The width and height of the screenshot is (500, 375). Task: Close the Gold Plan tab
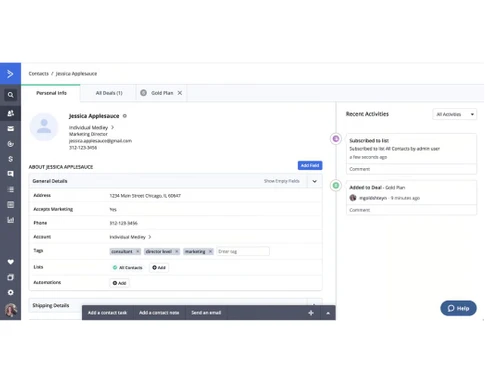180,93
